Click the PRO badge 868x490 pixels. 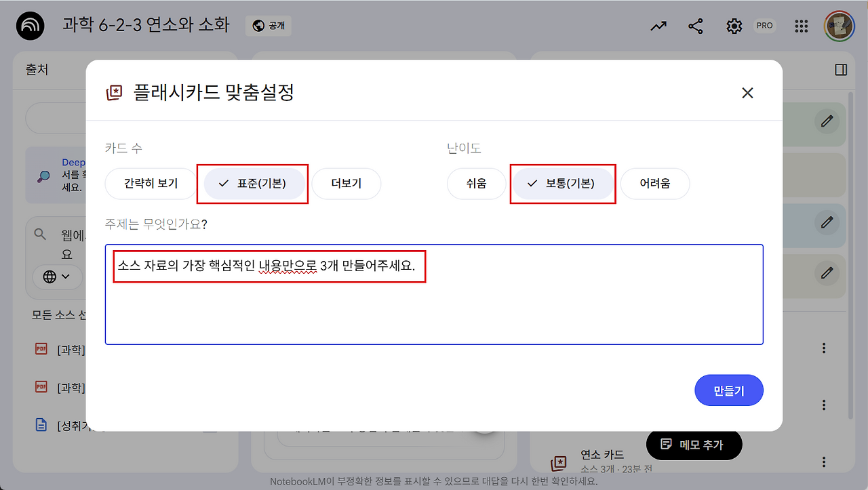[765, 26]
